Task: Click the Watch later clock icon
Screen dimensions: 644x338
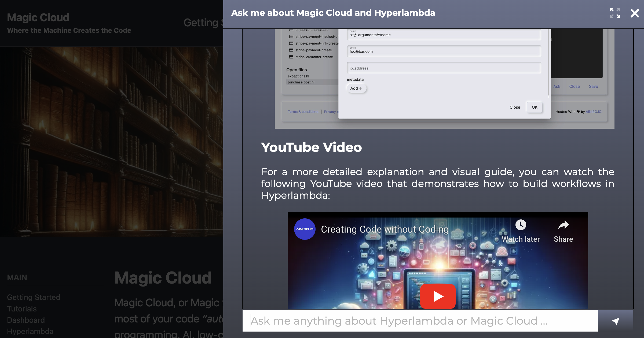Action: pyautogui.click(x=521, y=225)
